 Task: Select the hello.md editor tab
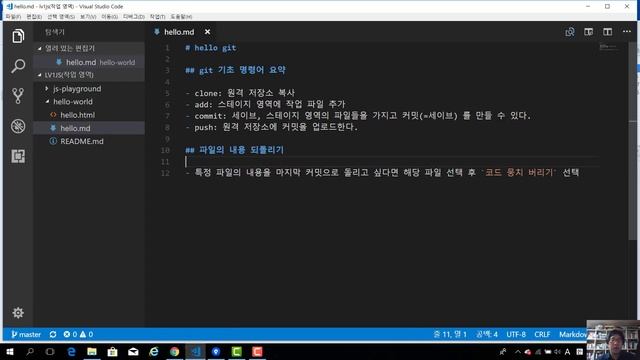coord(179,32)
